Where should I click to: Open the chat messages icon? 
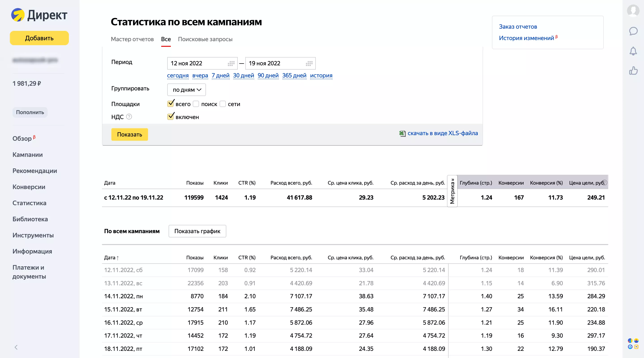point(633,31)
